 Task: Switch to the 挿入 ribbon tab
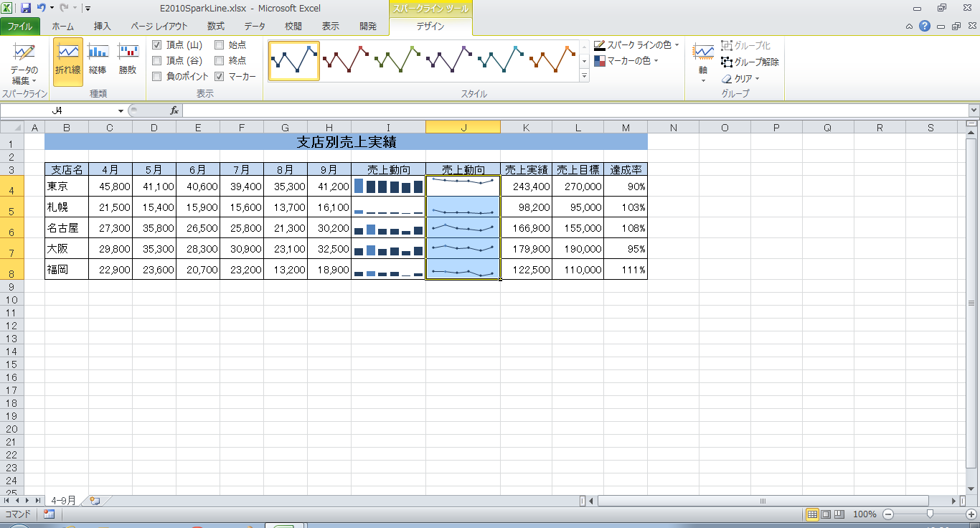103,27
